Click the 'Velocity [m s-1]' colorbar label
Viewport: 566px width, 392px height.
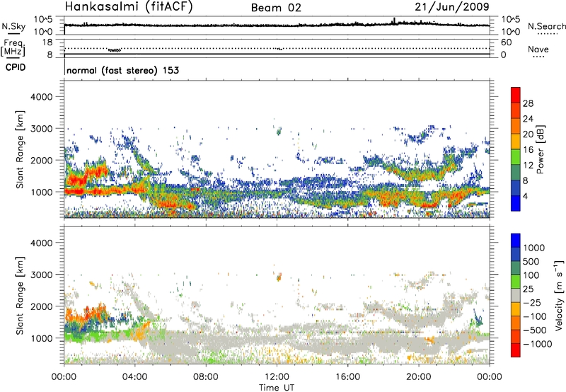click(x=559, y=295)
